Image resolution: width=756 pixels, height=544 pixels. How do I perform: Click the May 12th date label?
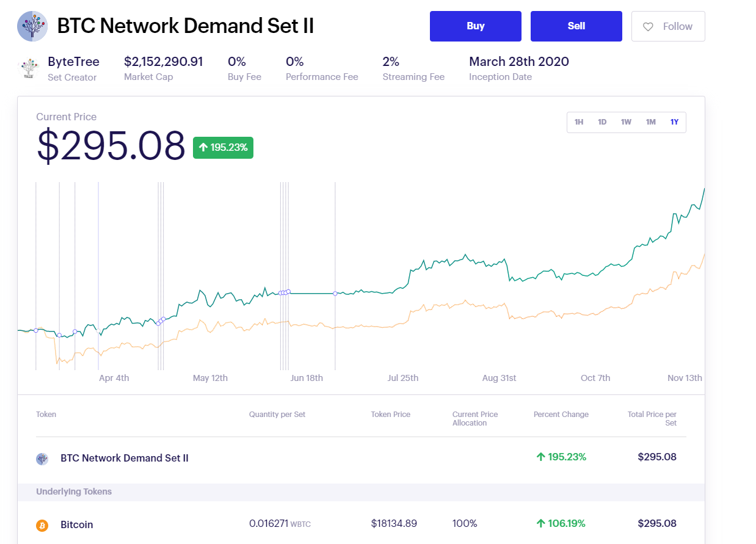(210, 378)
